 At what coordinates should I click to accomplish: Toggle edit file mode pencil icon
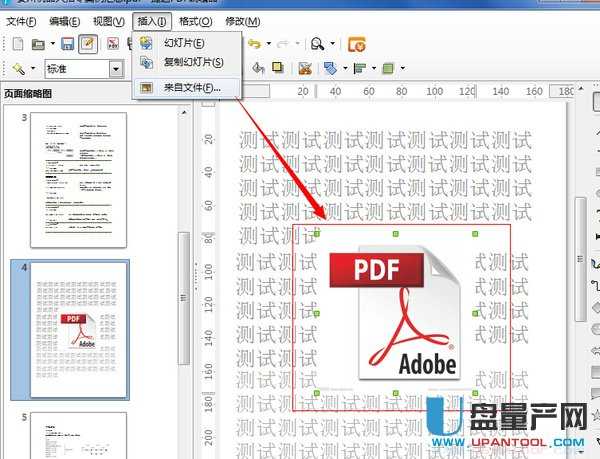click(88, 44)
